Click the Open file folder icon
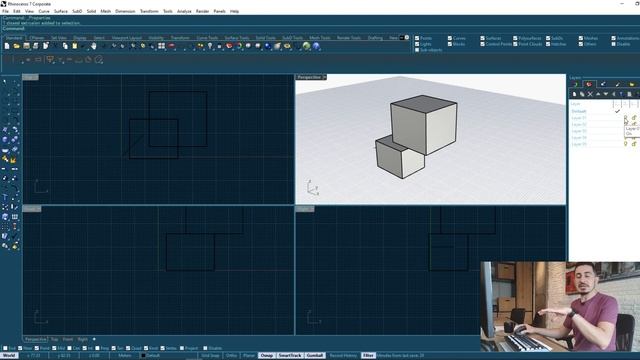 (17, 47)
